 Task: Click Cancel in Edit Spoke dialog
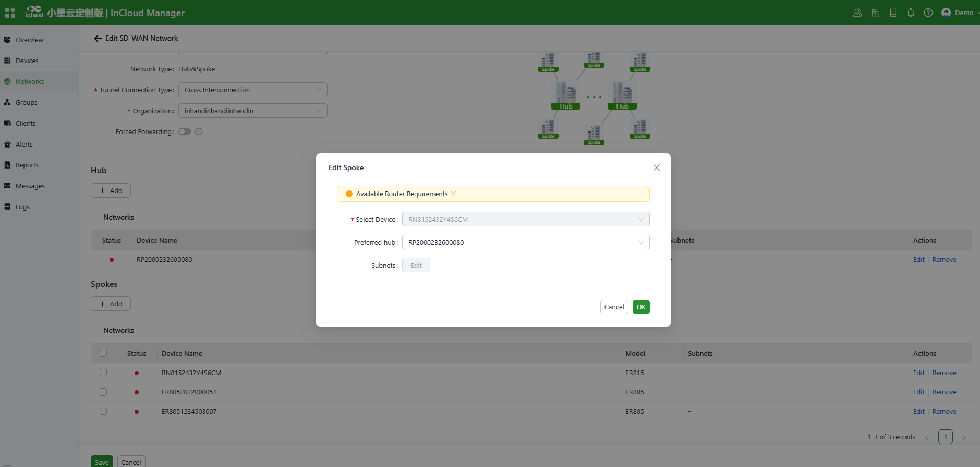point(614,307)
